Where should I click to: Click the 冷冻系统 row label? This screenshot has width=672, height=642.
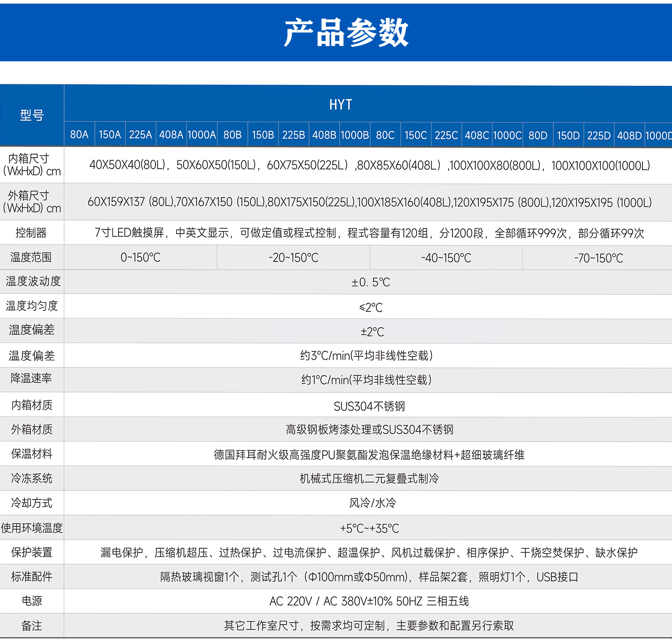[32, 478]
